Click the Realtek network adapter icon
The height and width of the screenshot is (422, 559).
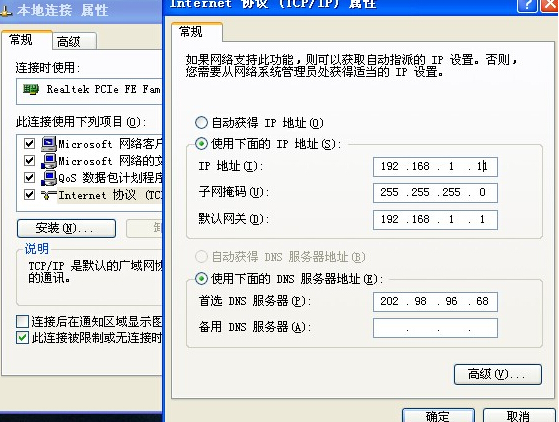(x=31, y=89)
